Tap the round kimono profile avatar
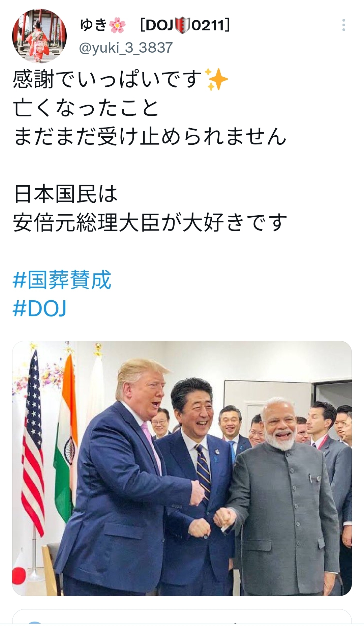Screen dimensions: 364x628 (x=39, y=36)
